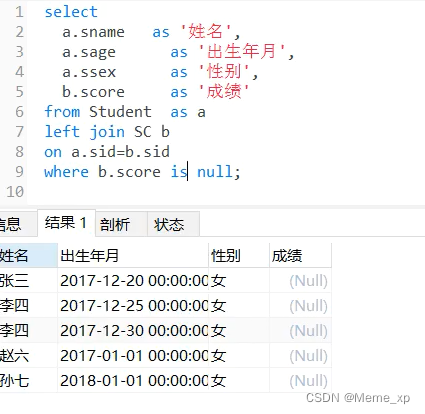Image resolution: width=425 pixels, height=414 pixels.
Task: Click the '出生年月' alias string
Action: click(242, 52)
